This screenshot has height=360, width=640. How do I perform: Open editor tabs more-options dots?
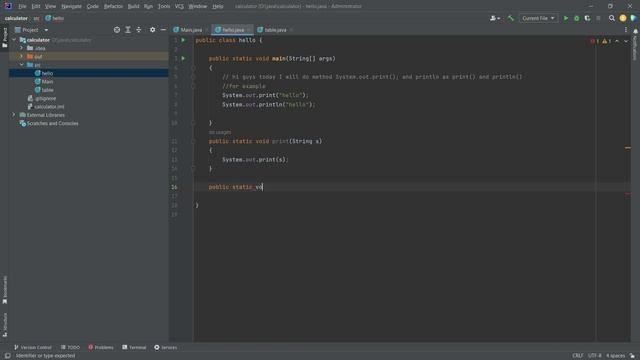tap(626, 30)
